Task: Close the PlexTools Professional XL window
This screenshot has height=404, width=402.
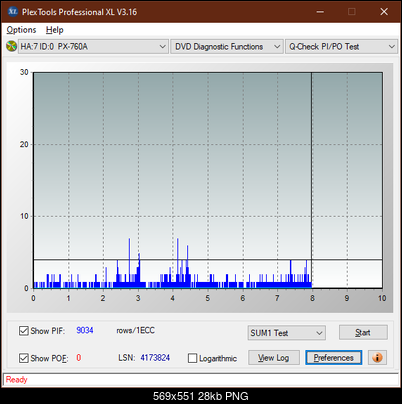Action: (x=384, y=12)
